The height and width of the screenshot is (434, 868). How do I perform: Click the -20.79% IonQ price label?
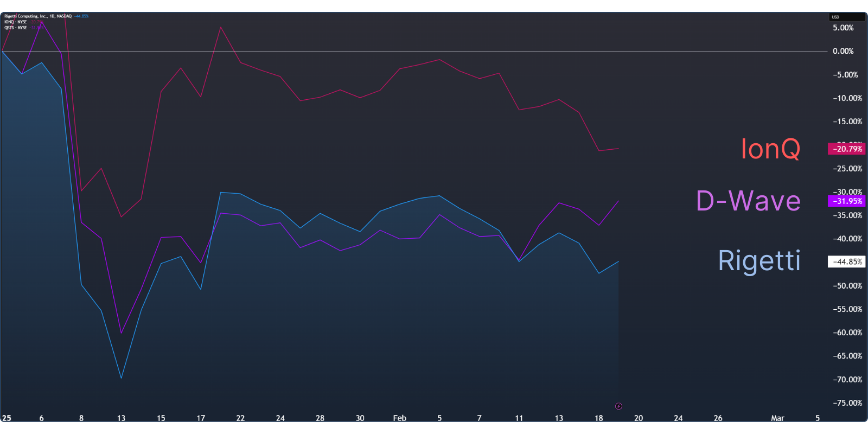(x=847, y=149)
